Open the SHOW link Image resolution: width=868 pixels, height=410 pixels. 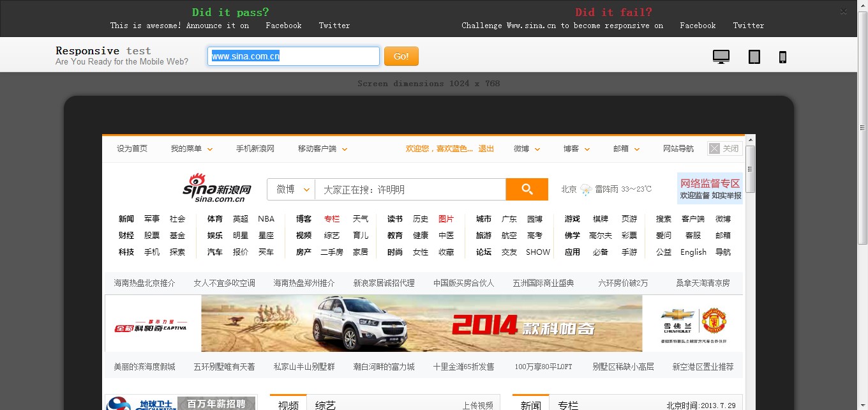538,252
